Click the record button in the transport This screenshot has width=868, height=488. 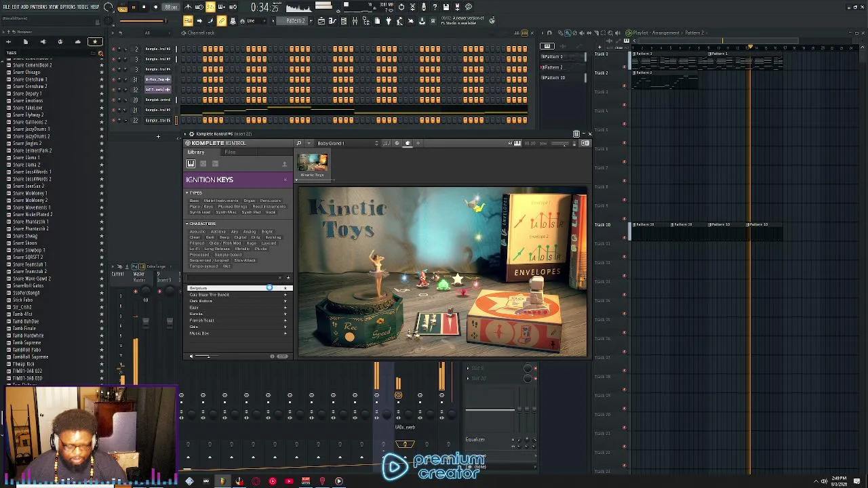click(155, 7)
